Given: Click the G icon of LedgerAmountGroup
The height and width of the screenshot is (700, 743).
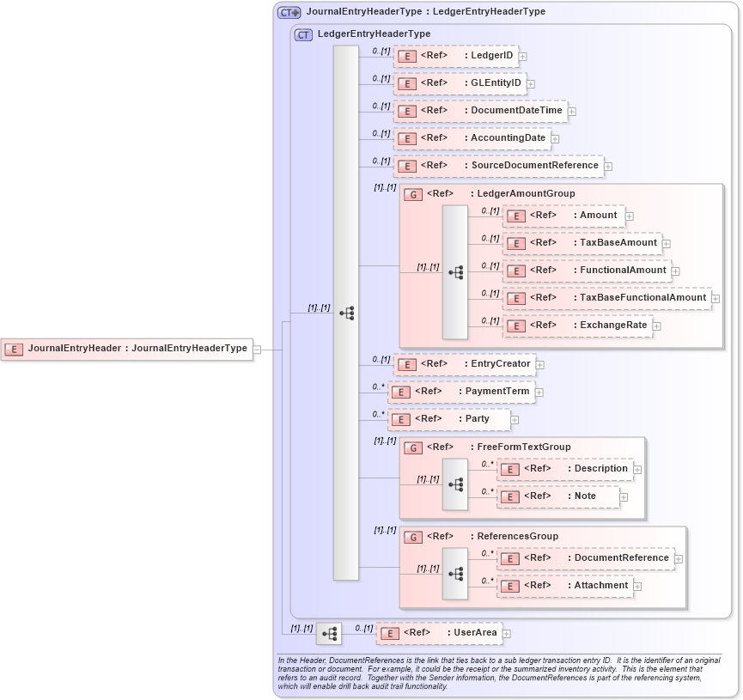Looking at the screenshot, I should 413,193.
